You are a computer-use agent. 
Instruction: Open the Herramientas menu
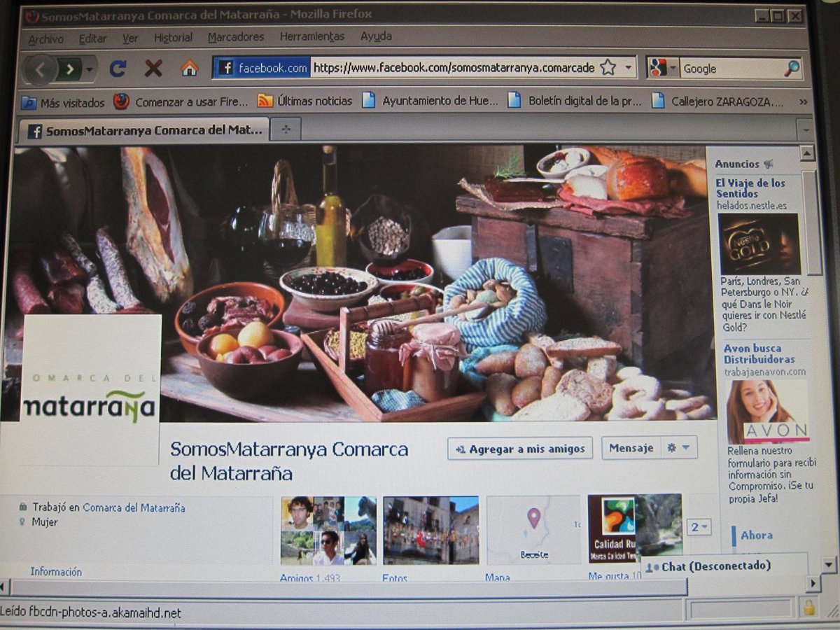pos(312,36)
